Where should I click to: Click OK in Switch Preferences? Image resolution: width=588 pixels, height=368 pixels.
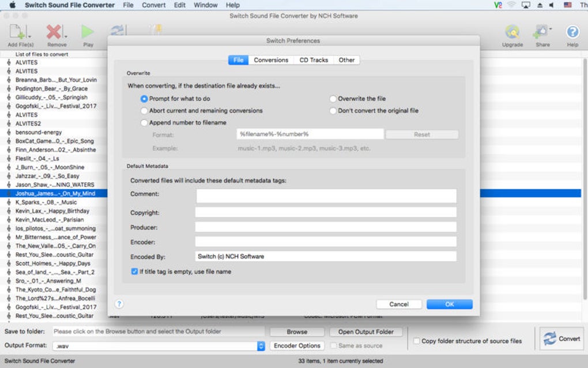[450, 304]
